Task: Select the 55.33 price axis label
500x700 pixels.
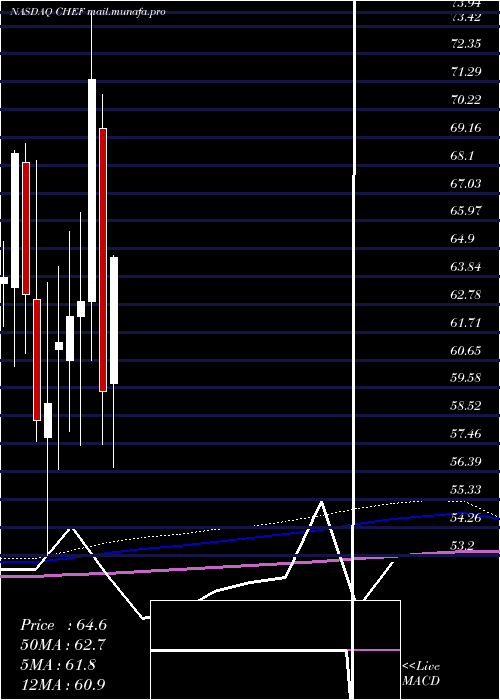Action: click(466, 490)
